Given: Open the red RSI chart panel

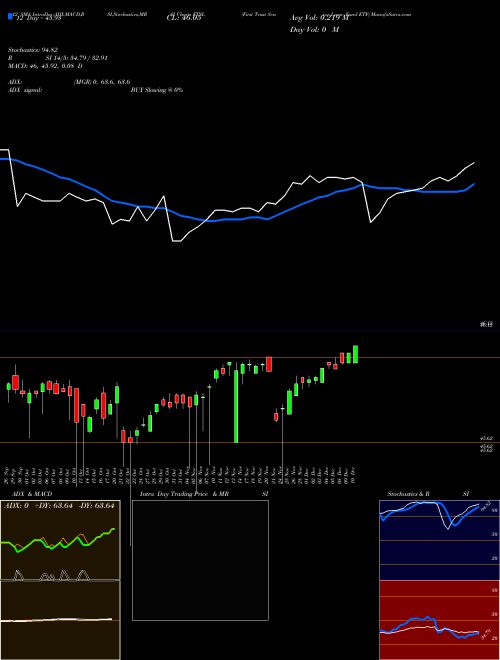Looking at the screenshot, I should [x=439, y=620].
